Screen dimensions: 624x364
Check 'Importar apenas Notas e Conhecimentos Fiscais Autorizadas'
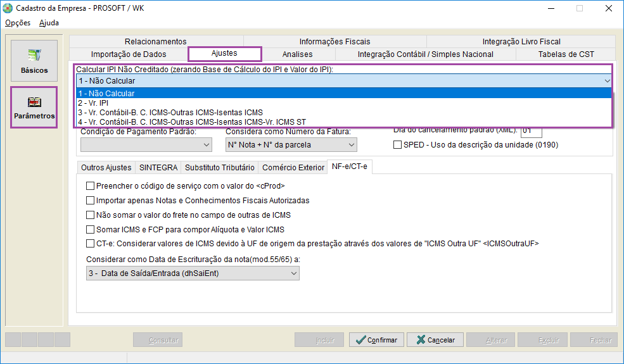pyautogui.click(x=90, y=201)
